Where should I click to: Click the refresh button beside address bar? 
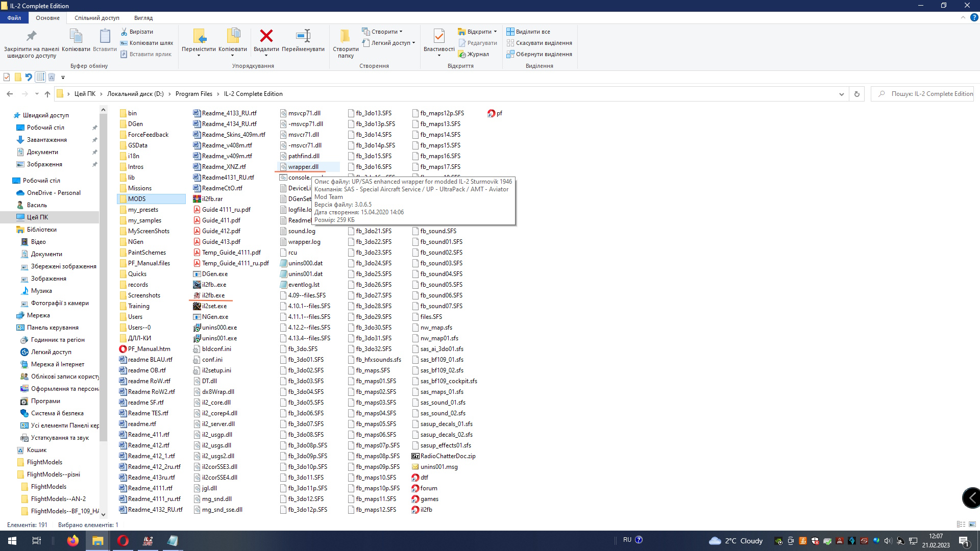(x=857, y=94)
